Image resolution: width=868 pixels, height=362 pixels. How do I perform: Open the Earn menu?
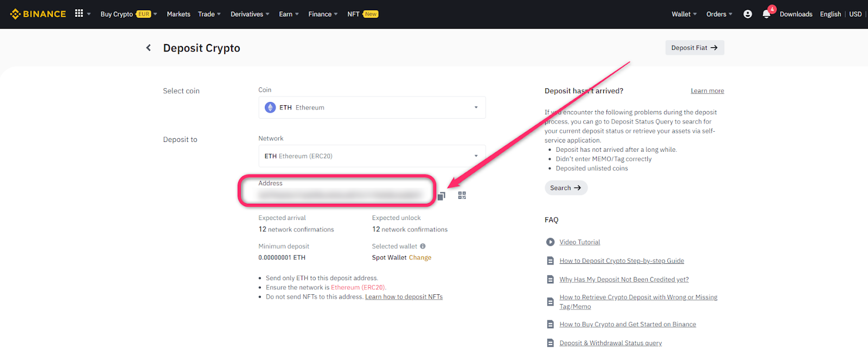tap(289, 14)
